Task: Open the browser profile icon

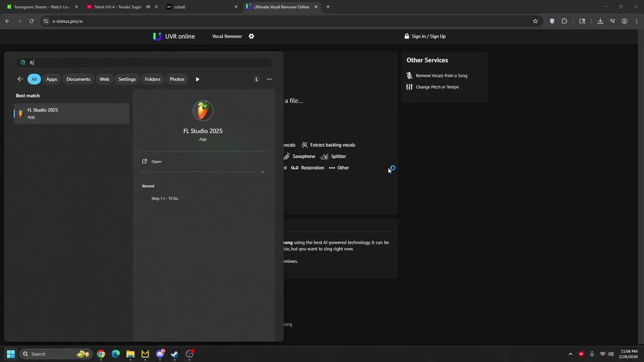Action: pos(624,21)
